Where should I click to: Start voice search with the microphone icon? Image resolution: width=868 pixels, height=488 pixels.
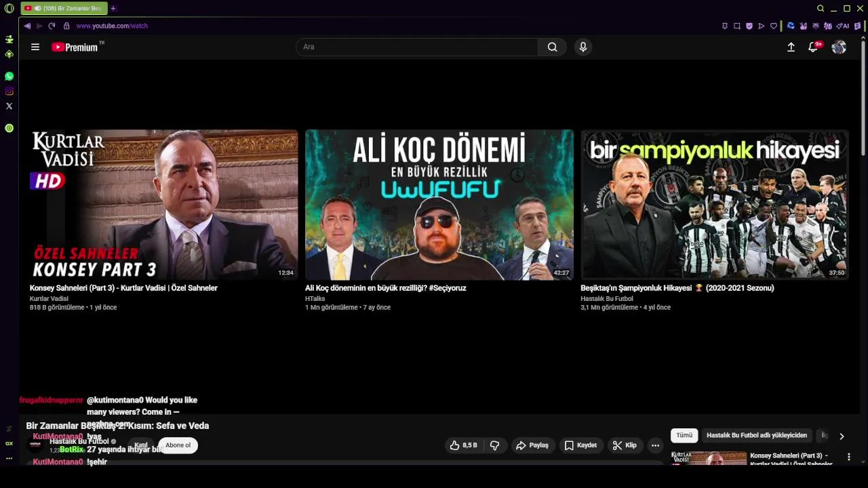click(583, 47)
